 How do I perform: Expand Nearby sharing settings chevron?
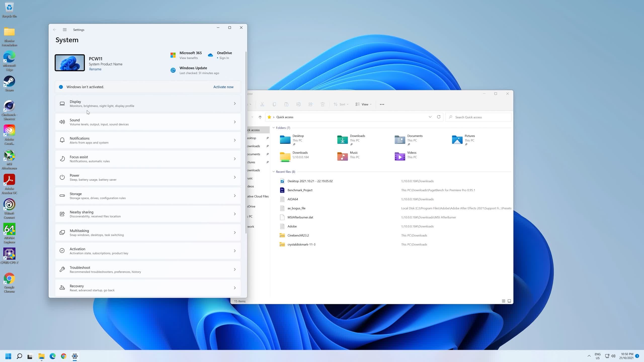tap(235, 214)
